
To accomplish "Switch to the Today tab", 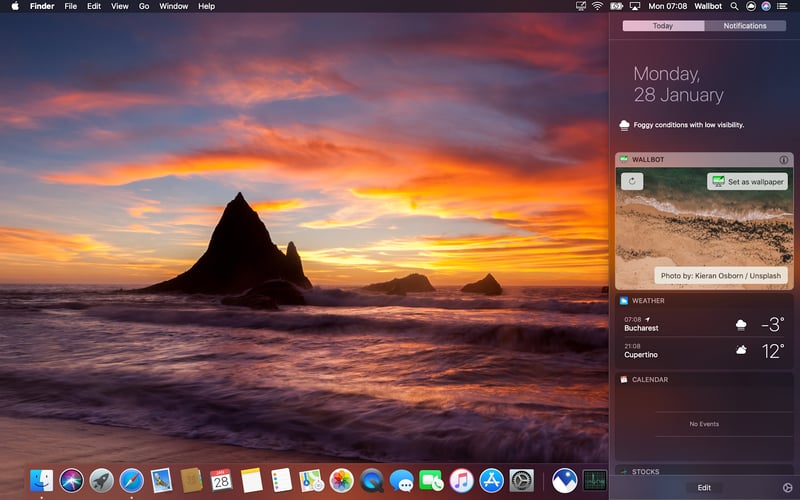I will click(663, 26).
